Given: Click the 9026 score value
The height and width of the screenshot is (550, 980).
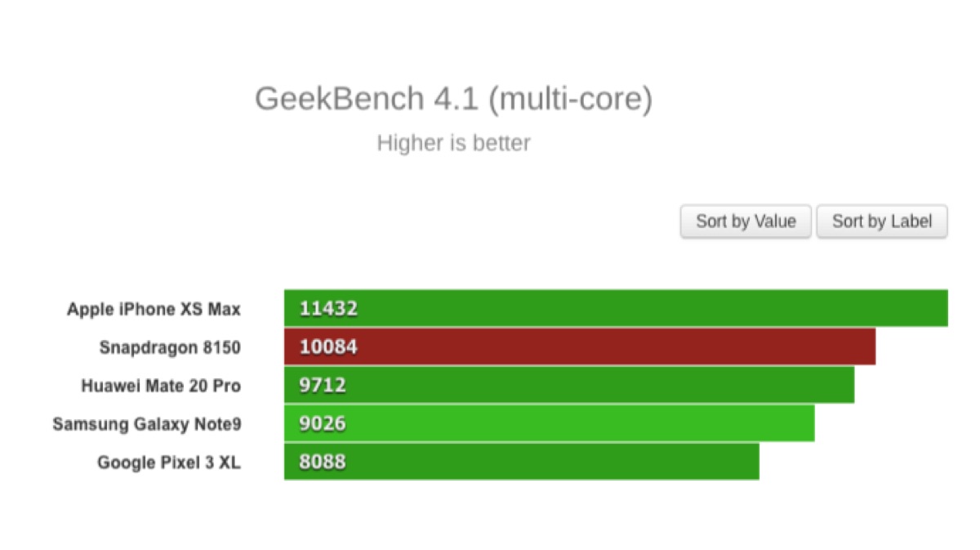Looking at the screenshot, I should pos(323,423).
